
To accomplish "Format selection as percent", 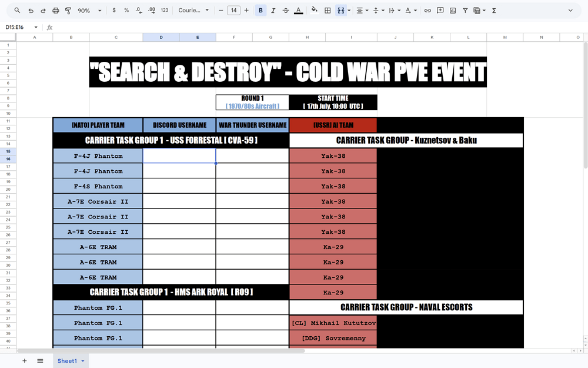I will coord(126,11).
